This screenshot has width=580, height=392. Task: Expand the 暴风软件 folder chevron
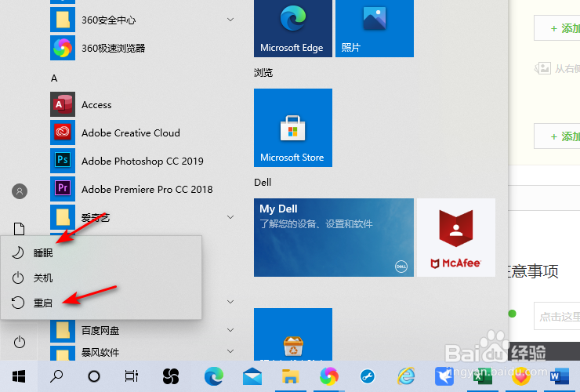(230, 351)
